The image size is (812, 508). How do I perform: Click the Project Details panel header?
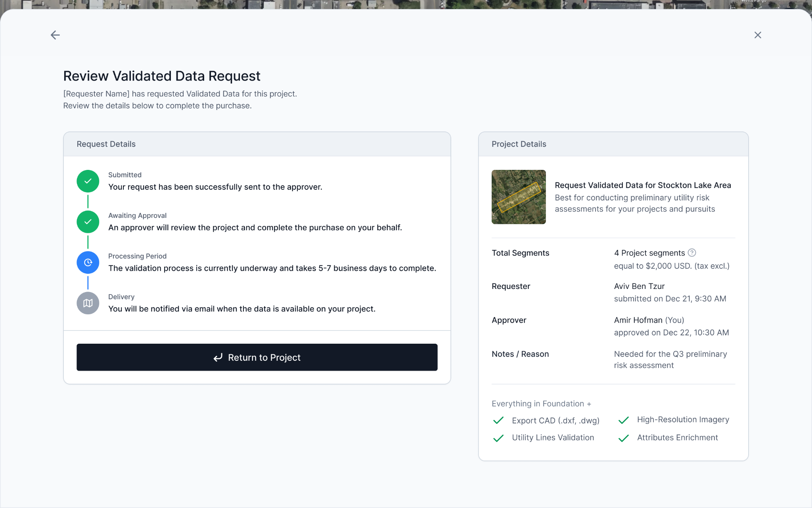tap(519, 144)
